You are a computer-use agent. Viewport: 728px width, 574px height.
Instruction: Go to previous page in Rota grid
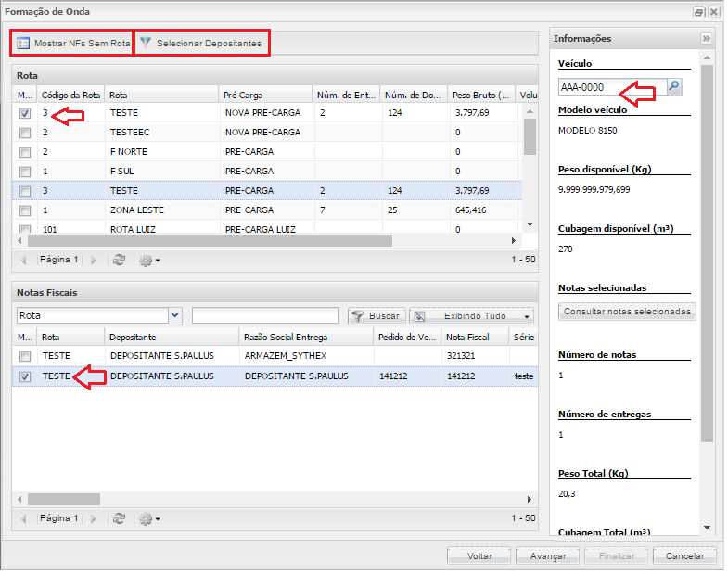23,260
